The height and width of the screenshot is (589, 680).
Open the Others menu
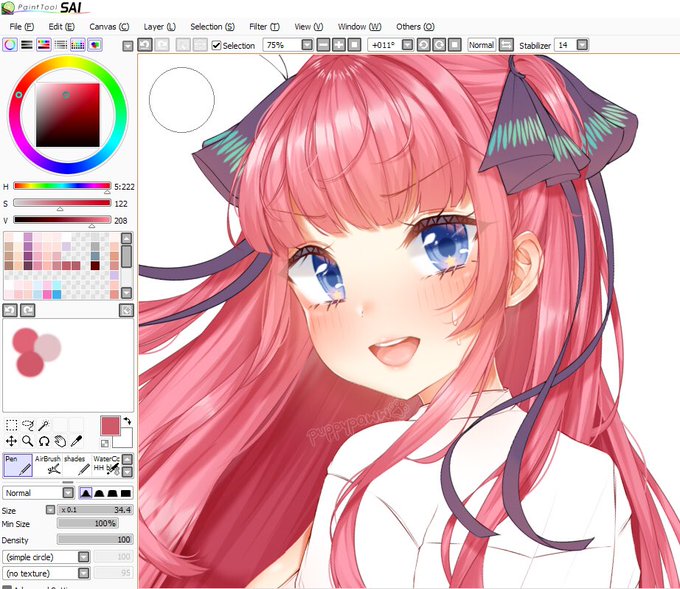(x=415, y=26)
